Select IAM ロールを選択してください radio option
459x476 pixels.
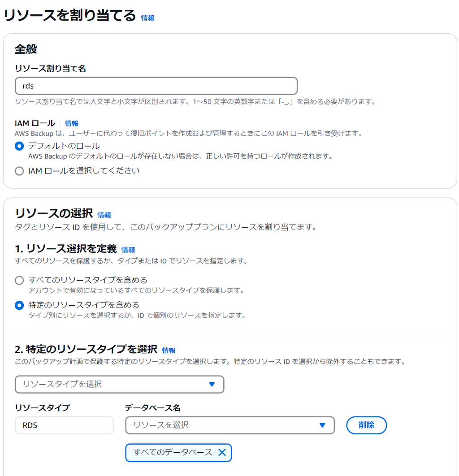19,171
